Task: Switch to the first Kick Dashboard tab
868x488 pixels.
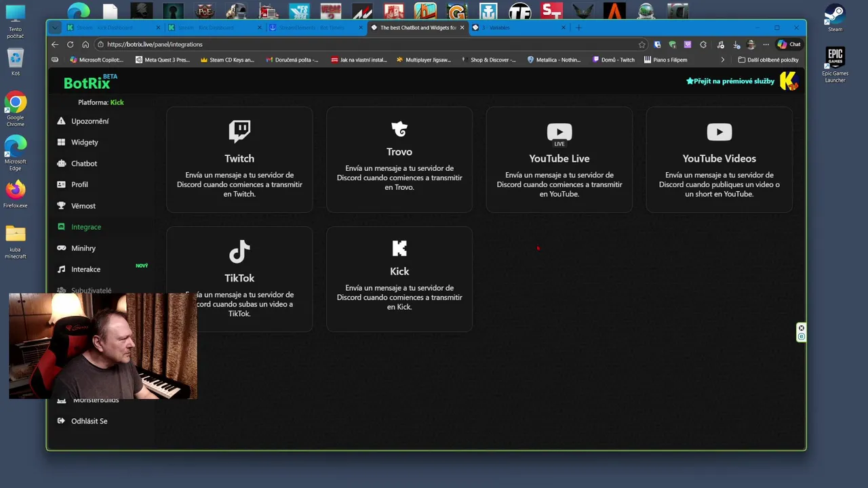Action: point(114,28)
